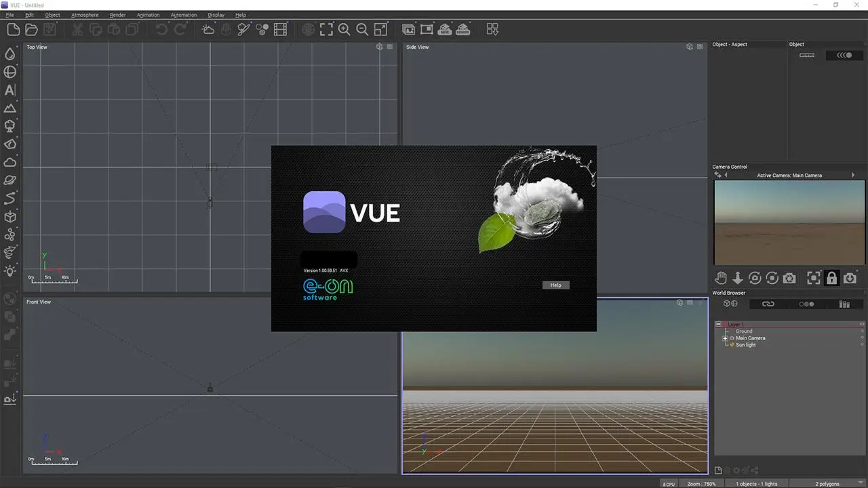
Task: Add a light with the bulb icon
Action: (x=10, y=270)
